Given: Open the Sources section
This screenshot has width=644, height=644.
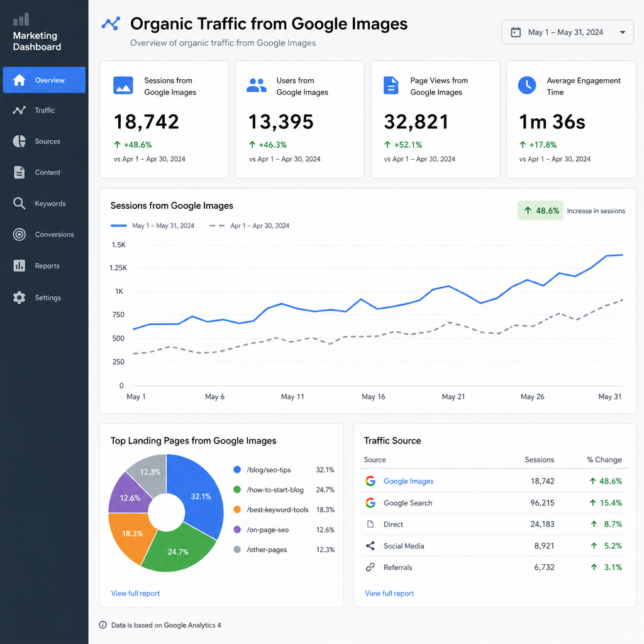Looking at the screenshot, I should click(x=44, y=142).
